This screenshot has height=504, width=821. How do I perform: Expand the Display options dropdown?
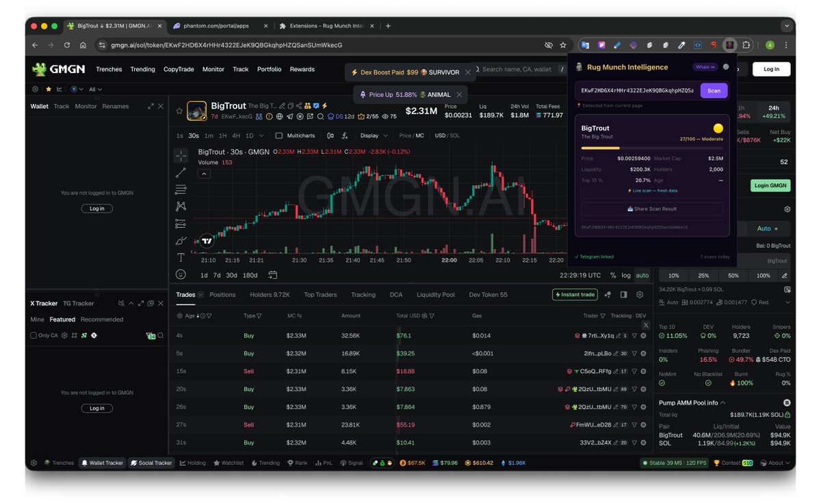click(x=374, y=135)
